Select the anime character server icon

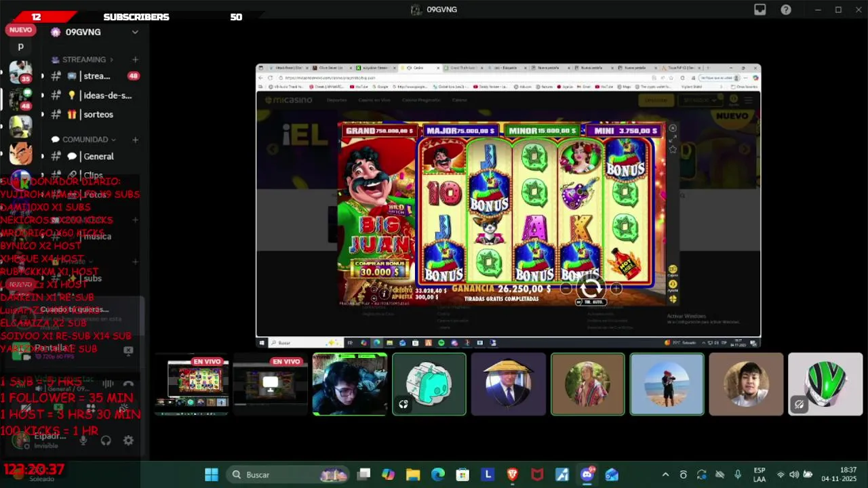click(x=20, y=154)
